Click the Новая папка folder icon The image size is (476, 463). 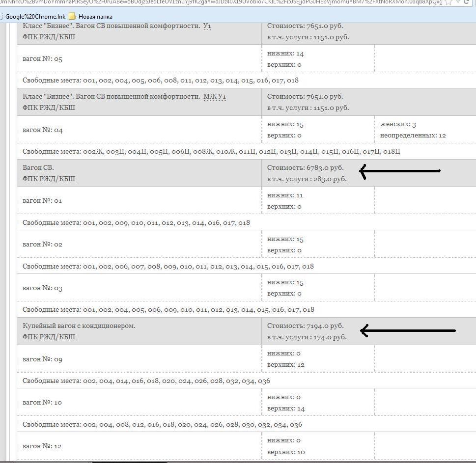pyautogui.click(x=72, y=16)
